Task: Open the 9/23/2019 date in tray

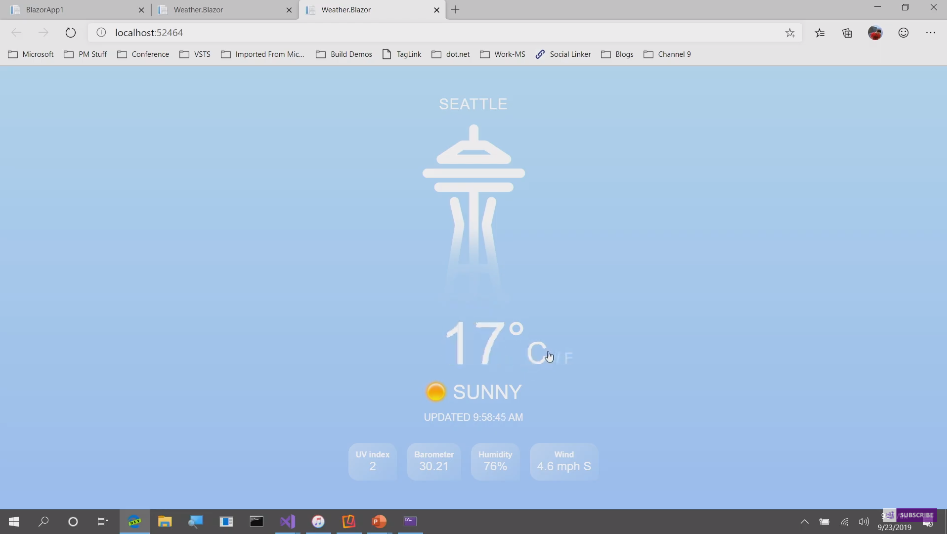Action: click(x=894, y=527)
